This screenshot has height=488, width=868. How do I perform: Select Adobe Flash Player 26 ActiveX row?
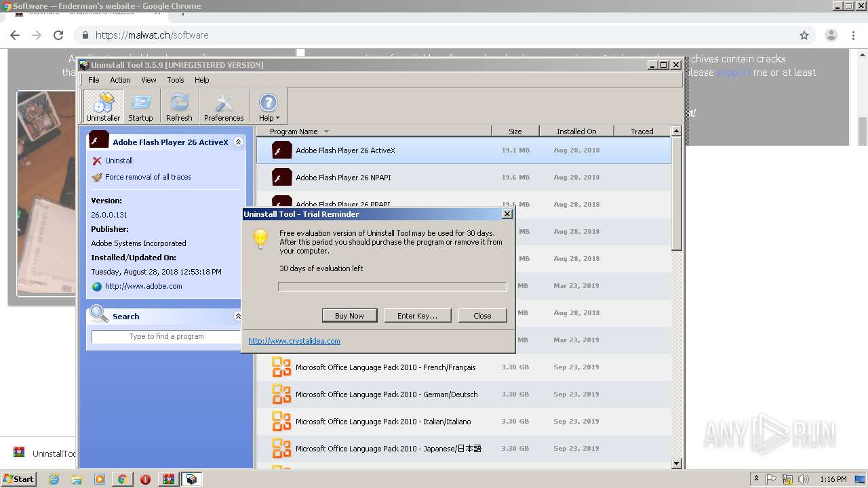tap(464, 150)
